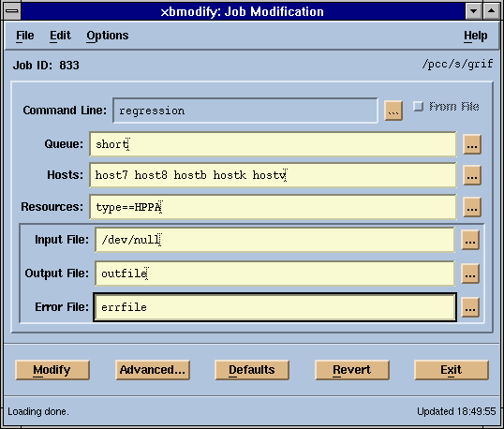Click the Exit button
This screenshot has height=429, width=504.
(452, 370)
